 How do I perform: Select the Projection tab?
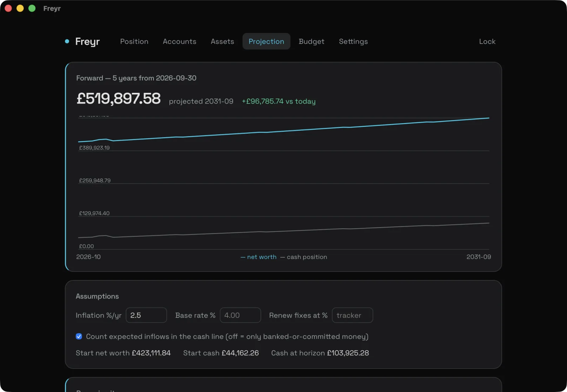coord(266,41)
